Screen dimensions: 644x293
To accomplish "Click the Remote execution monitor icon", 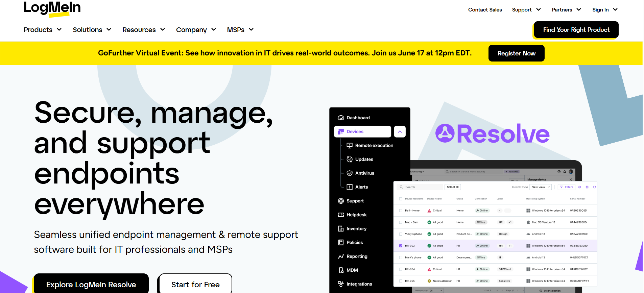I will pyautogui.click(x=350, y=145).
